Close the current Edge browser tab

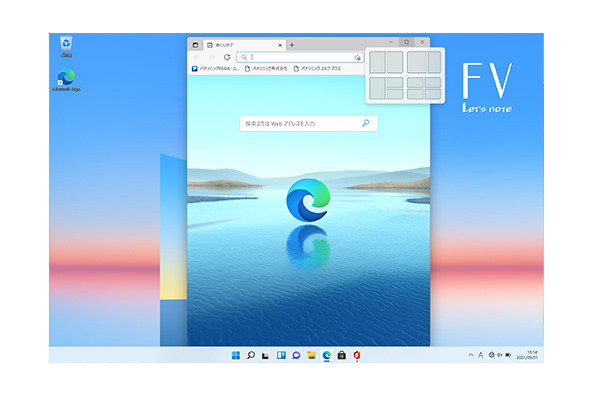point(280,45)
